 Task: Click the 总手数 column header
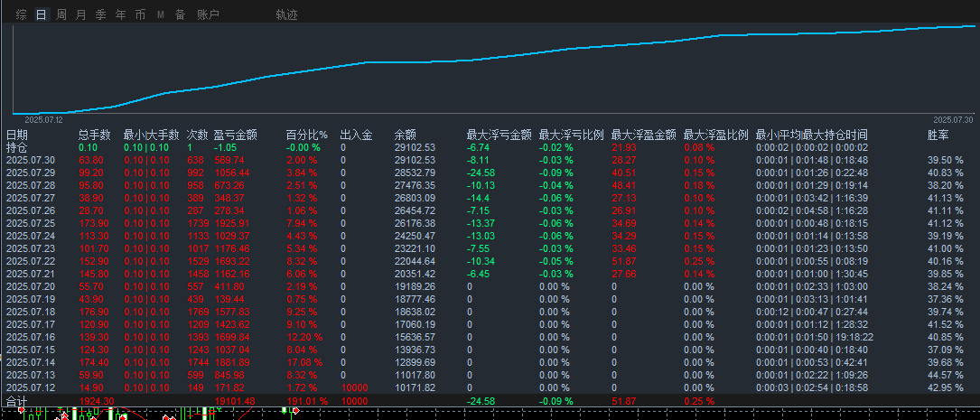[94, 135]
